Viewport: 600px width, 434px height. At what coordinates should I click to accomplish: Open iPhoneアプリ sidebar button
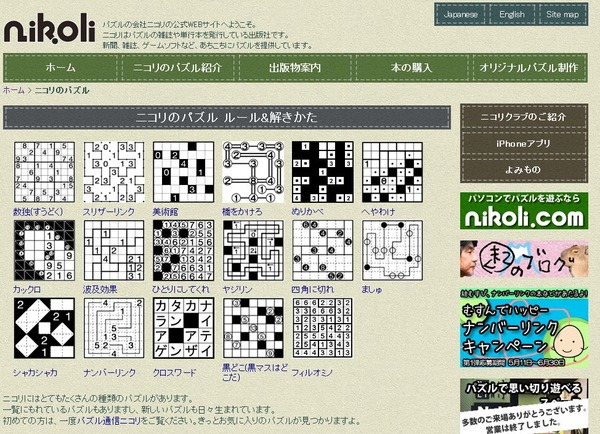[523, 144]
